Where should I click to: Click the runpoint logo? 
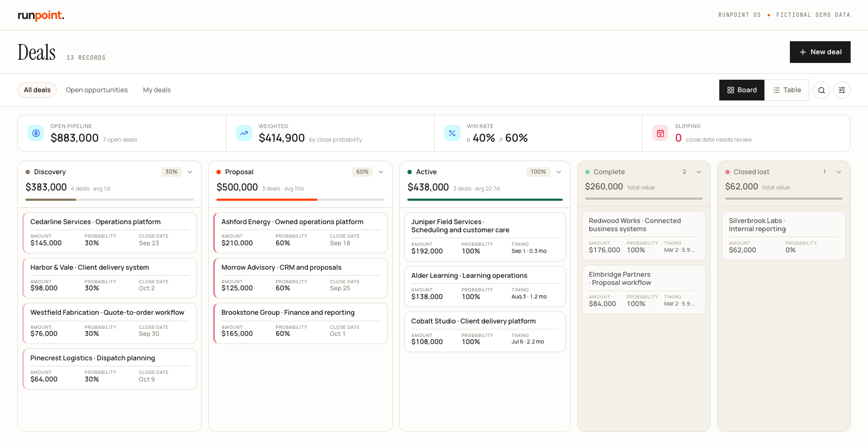coord(41,15)
